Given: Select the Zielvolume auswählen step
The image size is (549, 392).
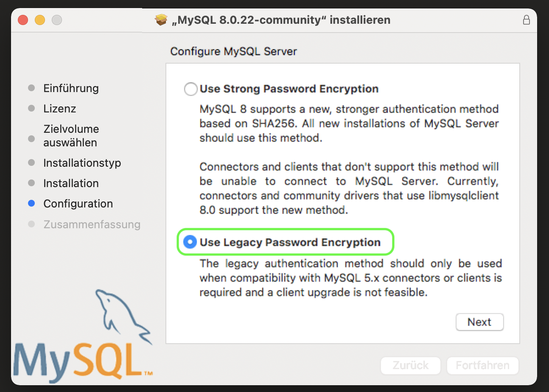Looking at the screenshot, I should pyautogui.click(x=71, y=136).
